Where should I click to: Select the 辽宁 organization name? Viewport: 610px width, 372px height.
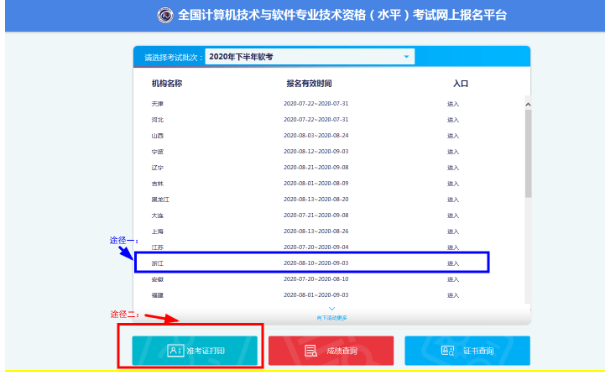click(x=158, y=168)
